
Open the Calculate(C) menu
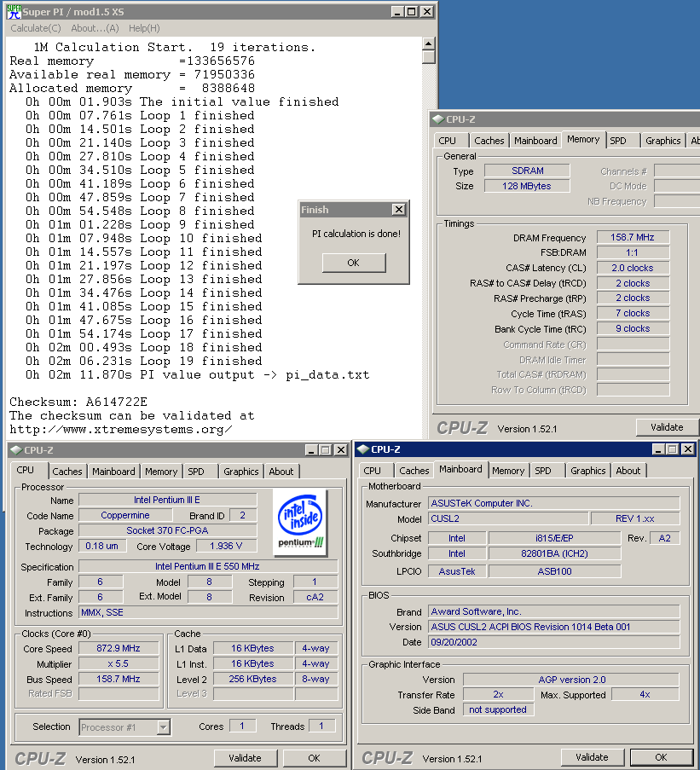35,28
